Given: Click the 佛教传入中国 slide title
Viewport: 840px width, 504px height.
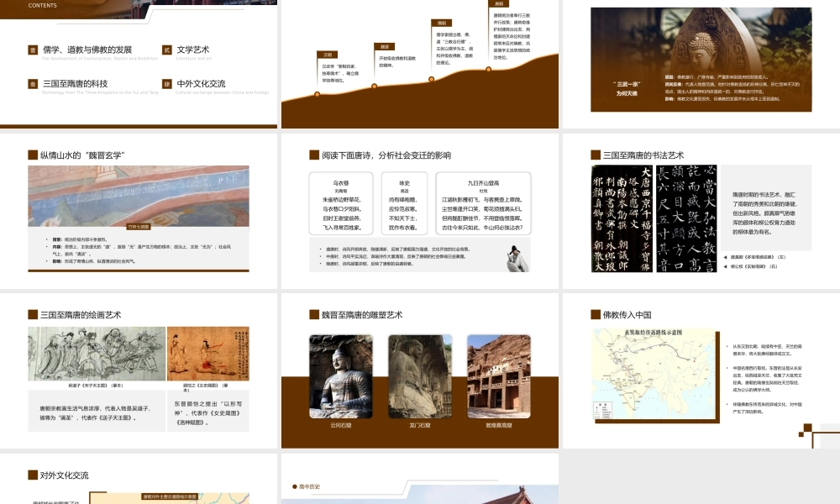Looking at the screenshot, I should (627, 315).
